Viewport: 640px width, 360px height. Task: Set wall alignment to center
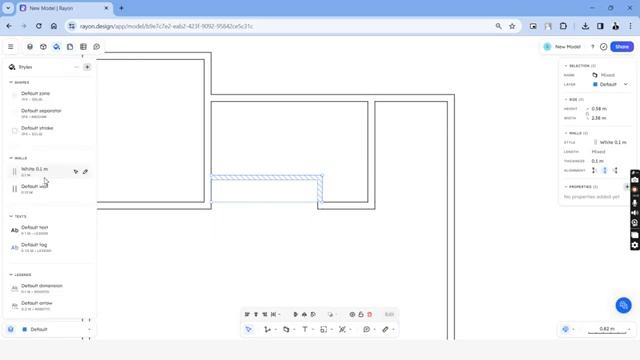point(605,171)
